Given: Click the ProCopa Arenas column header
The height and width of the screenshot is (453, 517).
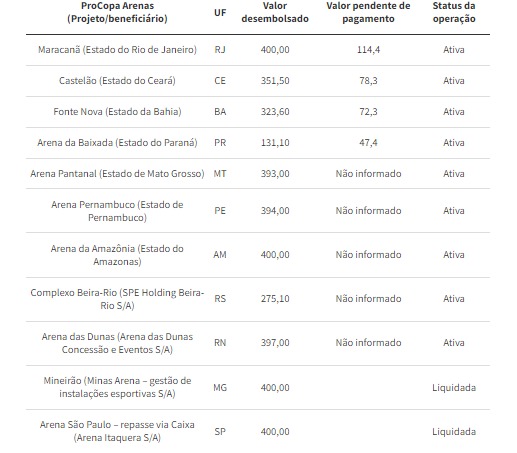Looking at the screenshot, I should [117, 12].
